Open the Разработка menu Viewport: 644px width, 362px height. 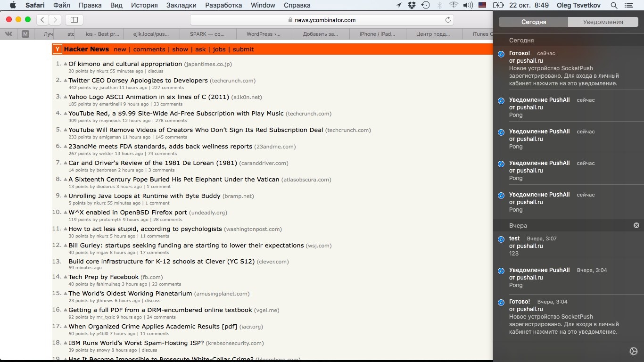tap(223, 5)
